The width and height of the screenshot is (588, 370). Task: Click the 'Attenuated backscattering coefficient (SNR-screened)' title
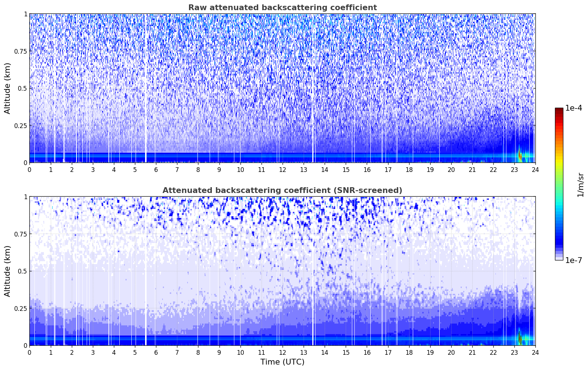282,190
